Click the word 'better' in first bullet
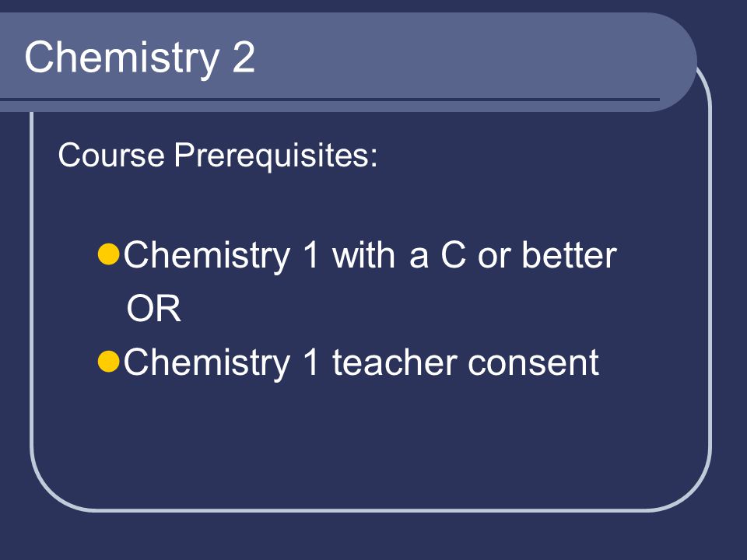Screen dimensions: 747x560 (569, 255)
